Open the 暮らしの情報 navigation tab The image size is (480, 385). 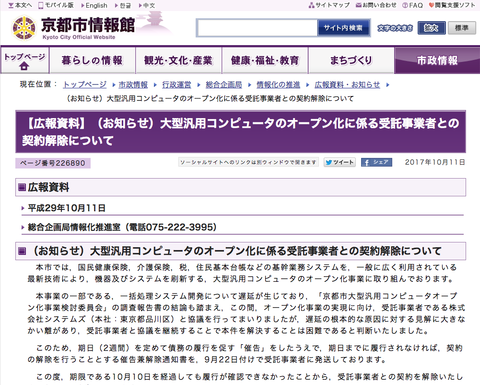[x=92, y=61]
